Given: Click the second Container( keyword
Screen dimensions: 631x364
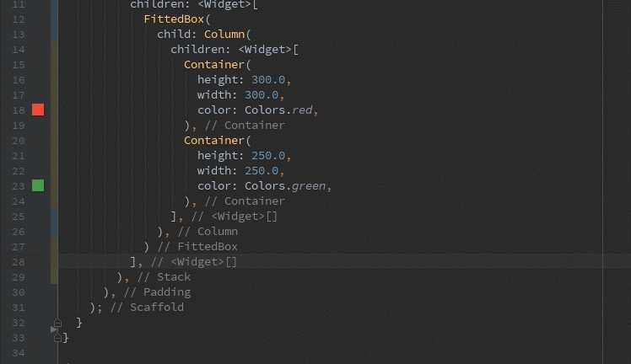Looking at the screenshot, I should click(x=218, y=141).
